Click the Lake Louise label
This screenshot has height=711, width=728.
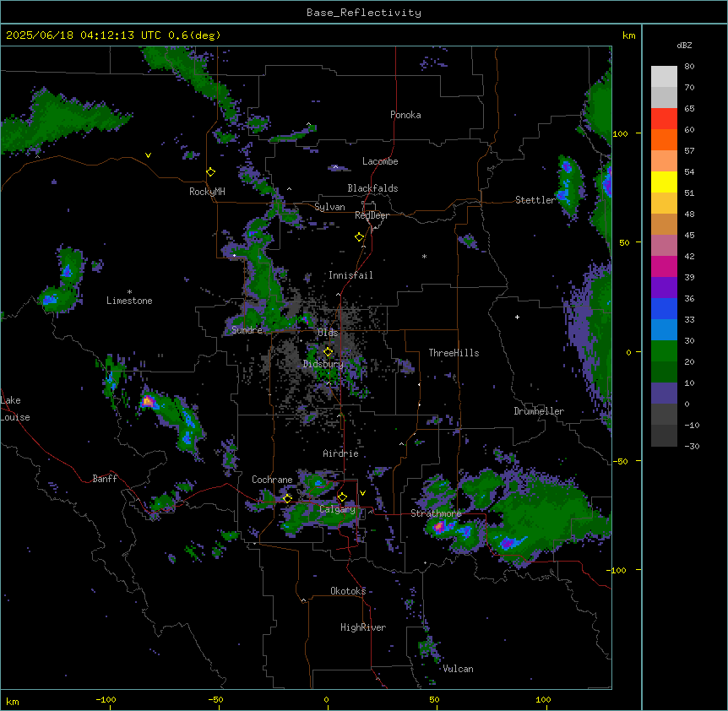pyautogui.click(x=14, y=409)
